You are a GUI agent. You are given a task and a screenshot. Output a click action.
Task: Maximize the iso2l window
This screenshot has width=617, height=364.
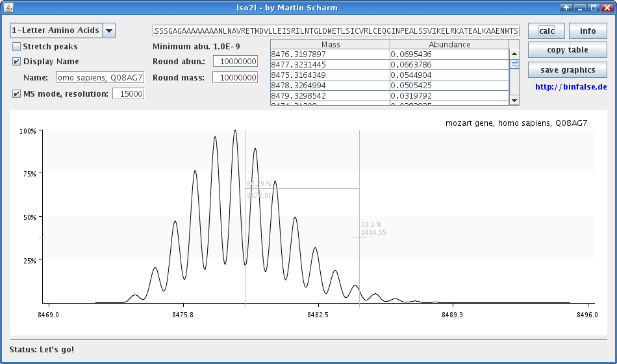pos(594,8)
